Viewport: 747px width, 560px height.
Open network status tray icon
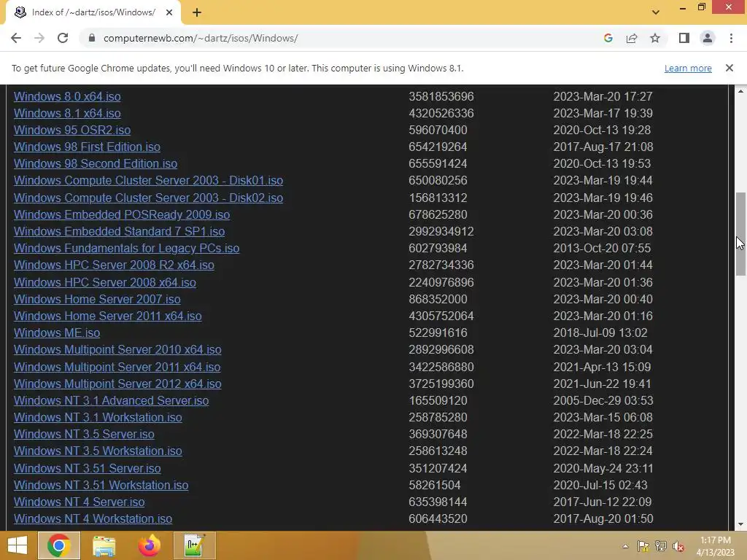[661, 546]
